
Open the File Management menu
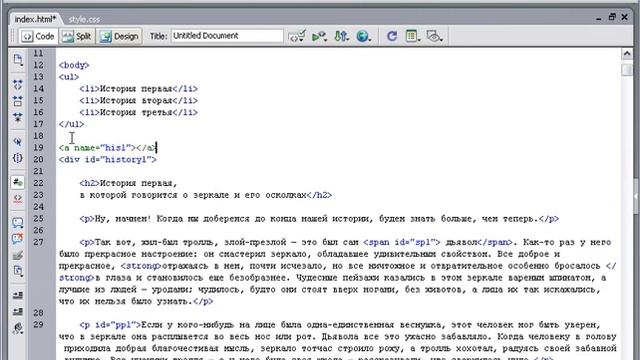point(342,37)
